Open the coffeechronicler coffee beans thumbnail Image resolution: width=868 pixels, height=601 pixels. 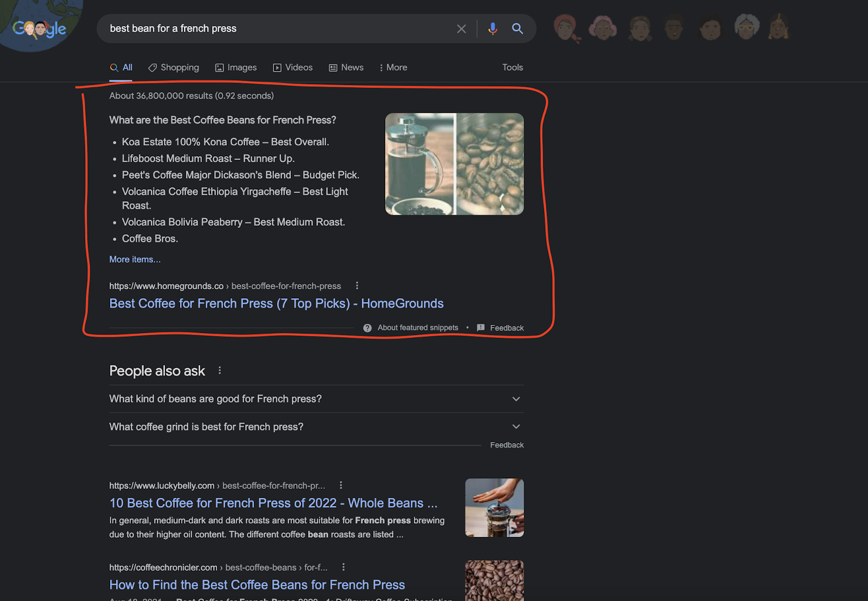pyautogui.click(x=495, y=581)
